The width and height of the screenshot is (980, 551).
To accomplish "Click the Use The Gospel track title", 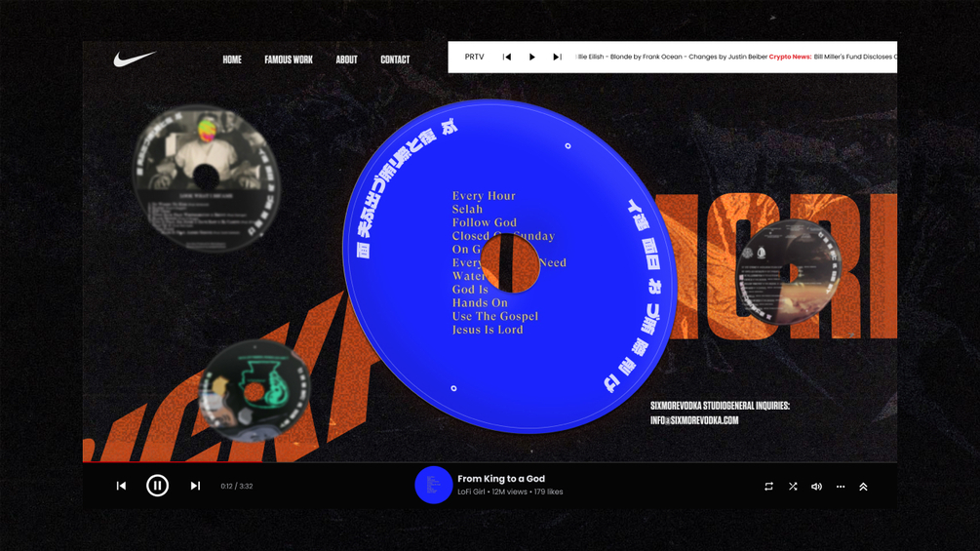I will point(495,316).
